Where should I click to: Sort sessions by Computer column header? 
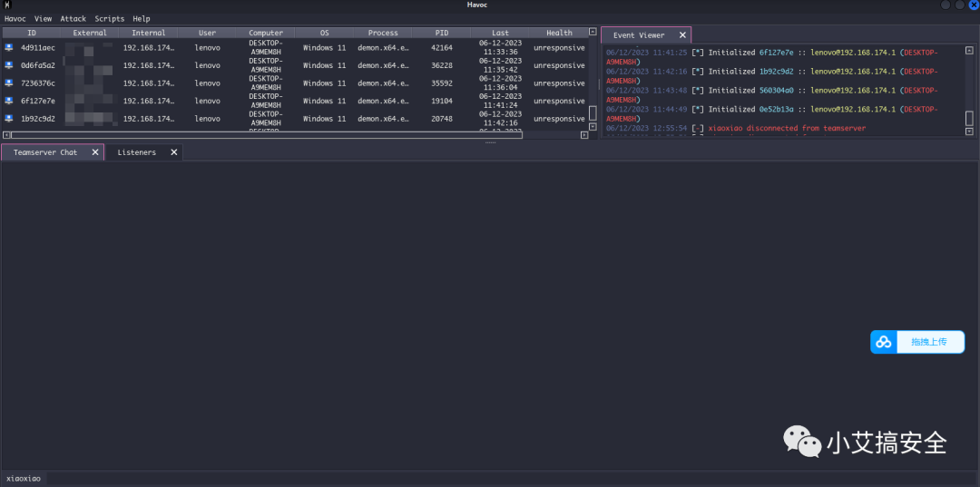tap(266, 33)
